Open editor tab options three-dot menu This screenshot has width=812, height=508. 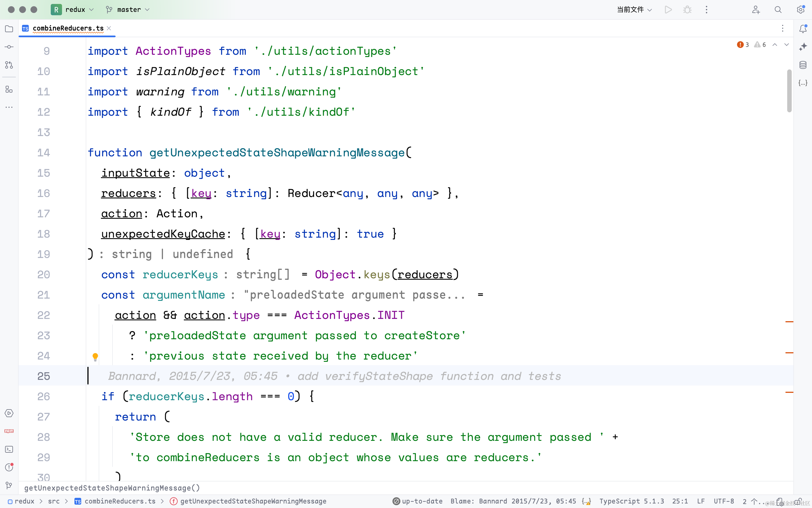coord(782,28)
